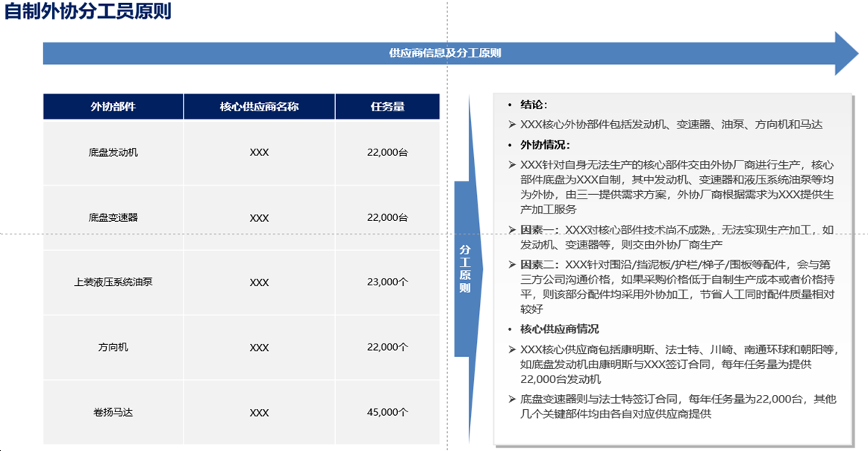Select the 上装液压系统油泵 cell
This screenshot has height=451, width=868.
[113, 282]
